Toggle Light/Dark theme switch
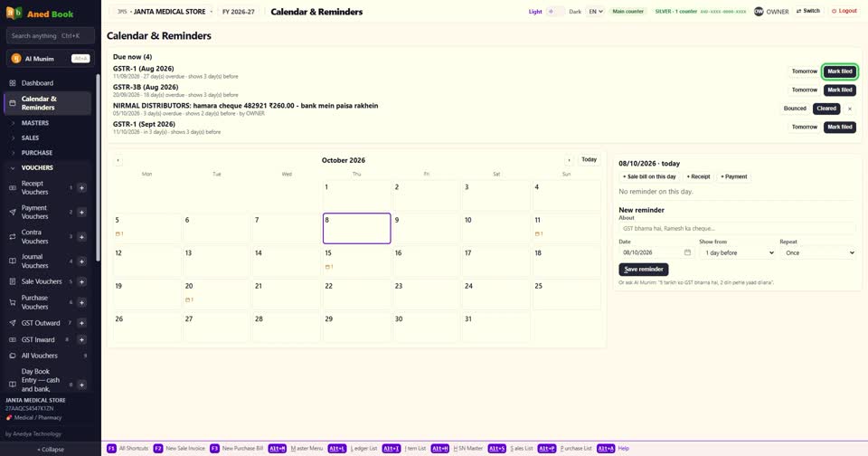The height and width of the screenshot is (456, 868). [555, 12]
